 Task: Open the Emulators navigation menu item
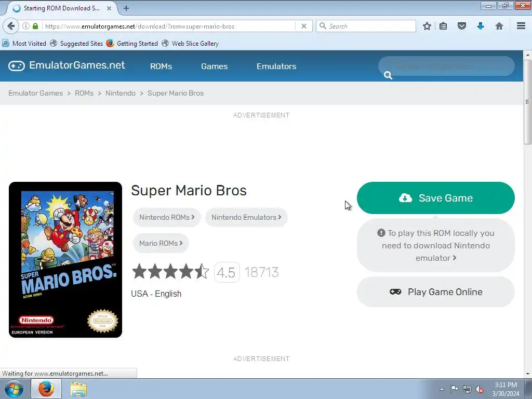point(276,66)
